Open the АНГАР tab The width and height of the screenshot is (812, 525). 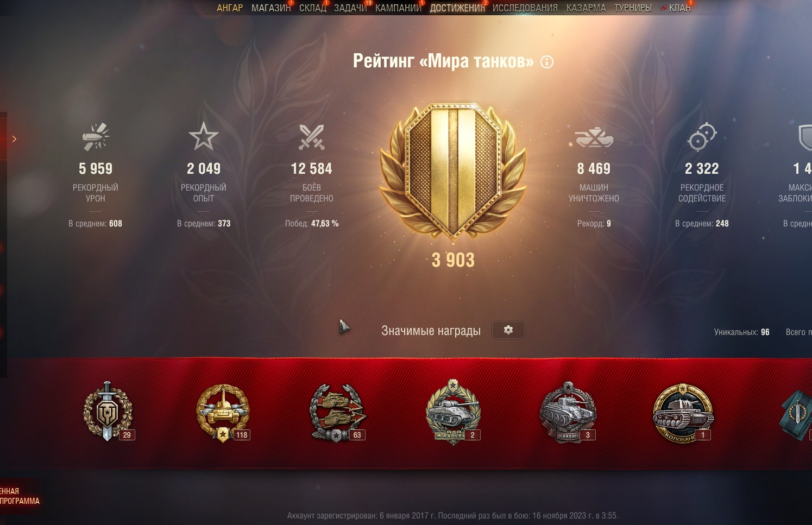230,8
